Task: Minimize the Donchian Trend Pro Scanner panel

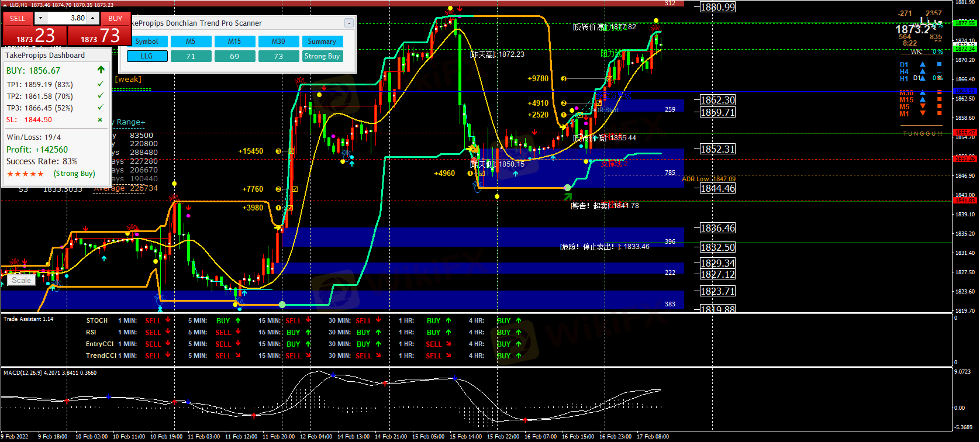Action: click(349, 23)
